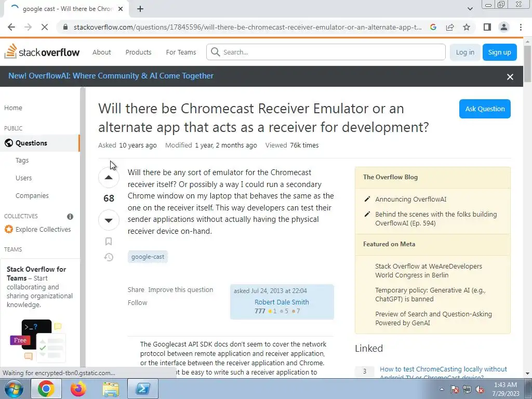Open the Chrome profile menu
The height and width of the screenshot is (399, 532).
point(504,27)
